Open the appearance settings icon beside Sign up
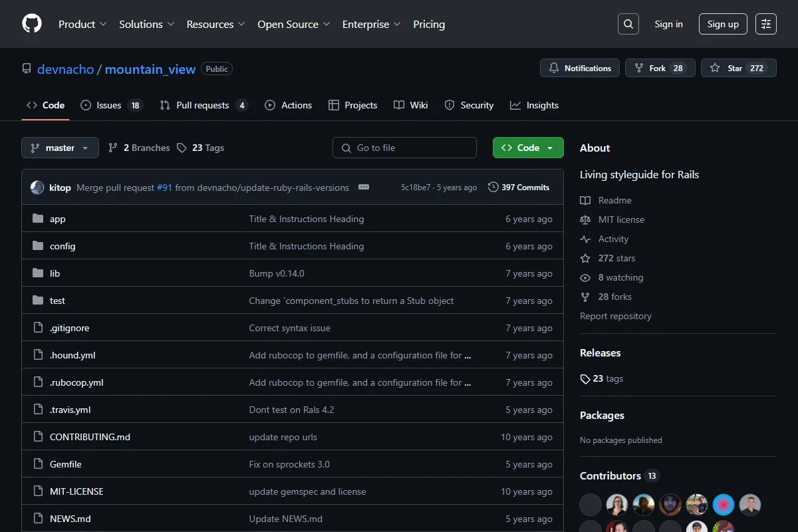The image size is (798, 532). click(766, 24)
